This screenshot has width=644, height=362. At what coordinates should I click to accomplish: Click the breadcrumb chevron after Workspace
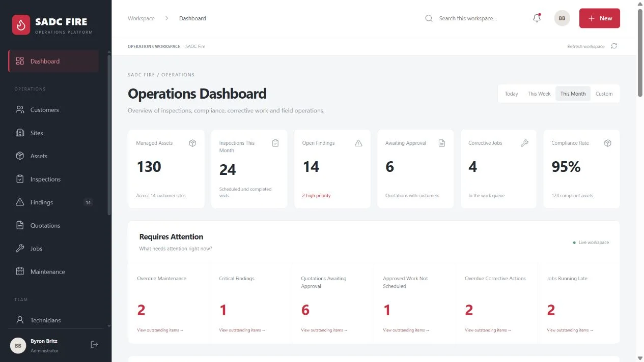166,18
